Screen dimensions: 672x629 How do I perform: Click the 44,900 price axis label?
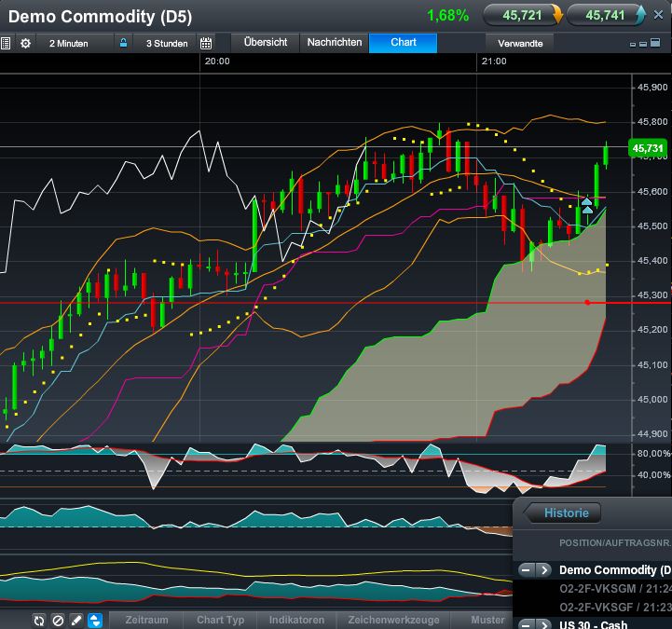click(x=652, y=434)
